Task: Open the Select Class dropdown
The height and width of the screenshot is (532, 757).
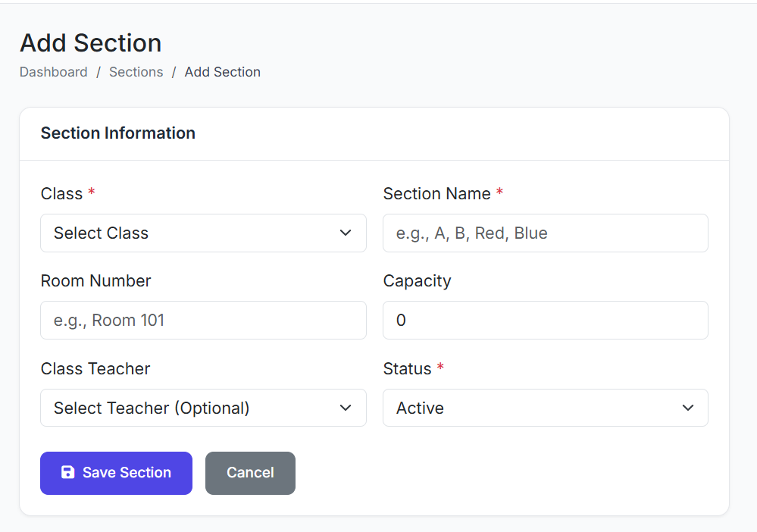Action: tap(202, 233)
